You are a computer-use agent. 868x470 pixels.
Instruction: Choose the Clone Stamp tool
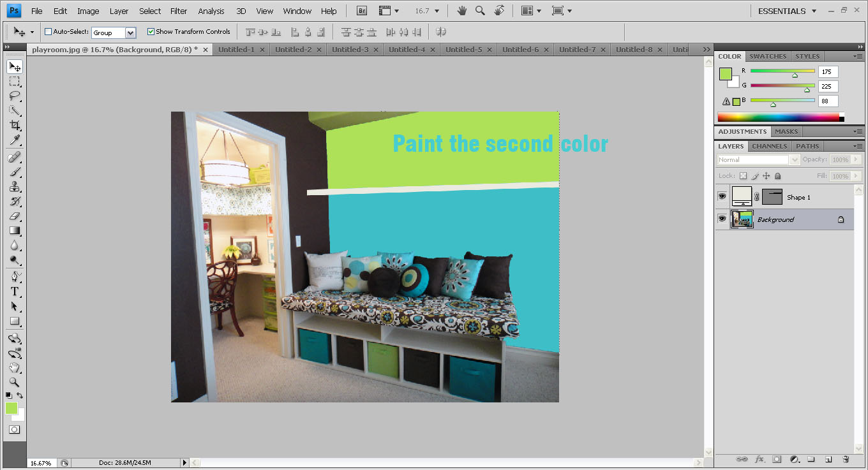point(14,186)
